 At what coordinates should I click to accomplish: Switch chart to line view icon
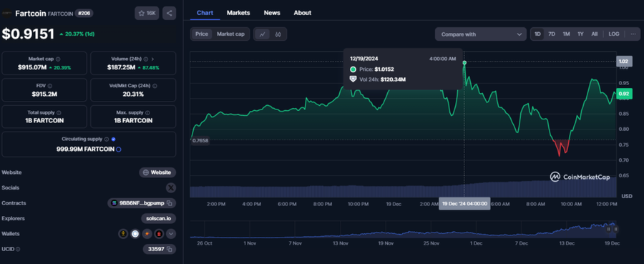(262, 34)
